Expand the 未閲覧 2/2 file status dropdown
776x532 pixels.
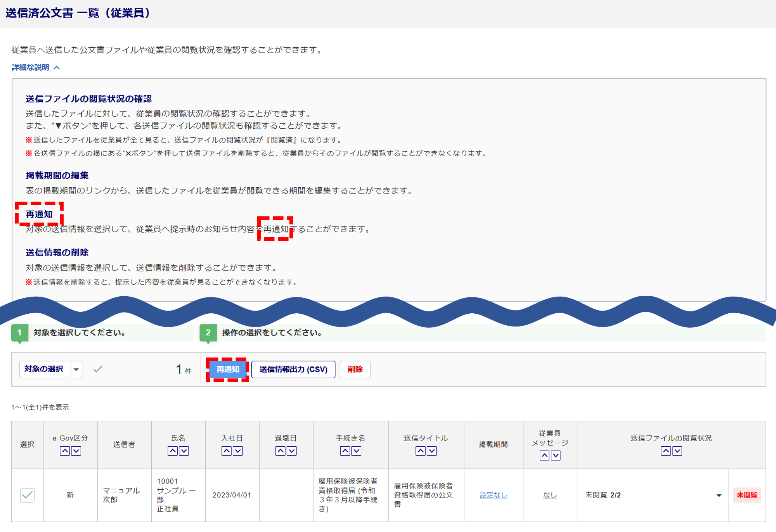[719, 496]
